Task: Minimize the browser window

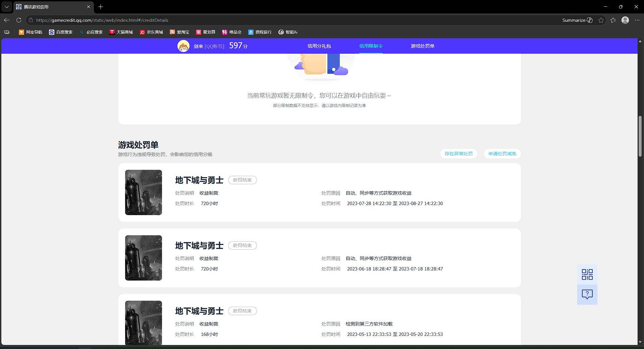Action: click(605, 7)
